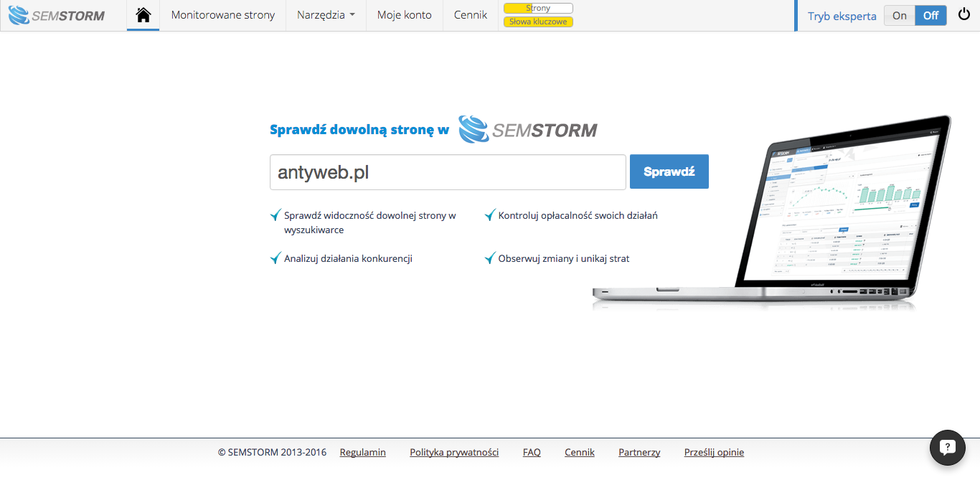This screenshot has width=980, height=480.
Task: Open the FAQ footer link
Action: [532, 453]
